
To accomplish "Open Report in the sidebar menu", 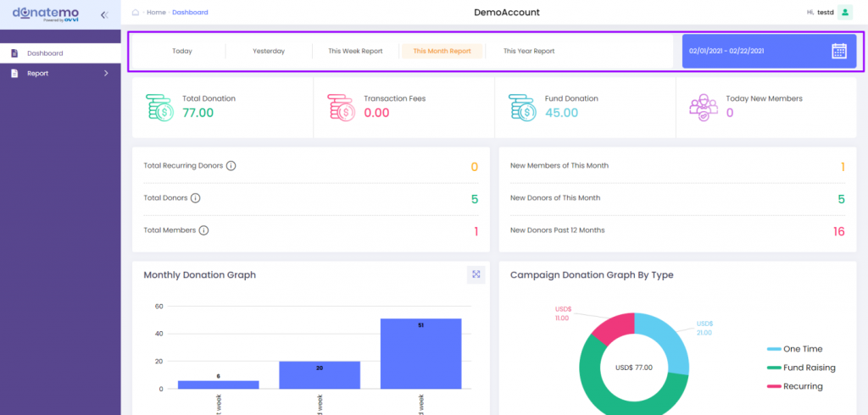I will click(x=60, y=73).
